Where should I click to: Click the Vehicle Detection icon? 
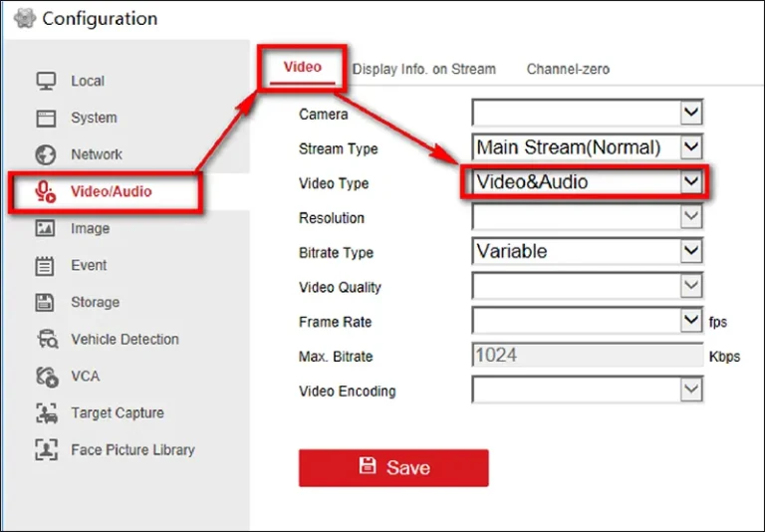click(45, 340)
